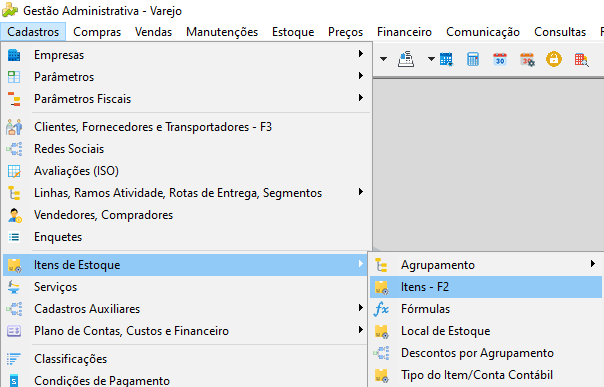Open dropdown arrow left of cash register
The height and width of the screenshot is (387, 604).
click(x=383, y=59)
